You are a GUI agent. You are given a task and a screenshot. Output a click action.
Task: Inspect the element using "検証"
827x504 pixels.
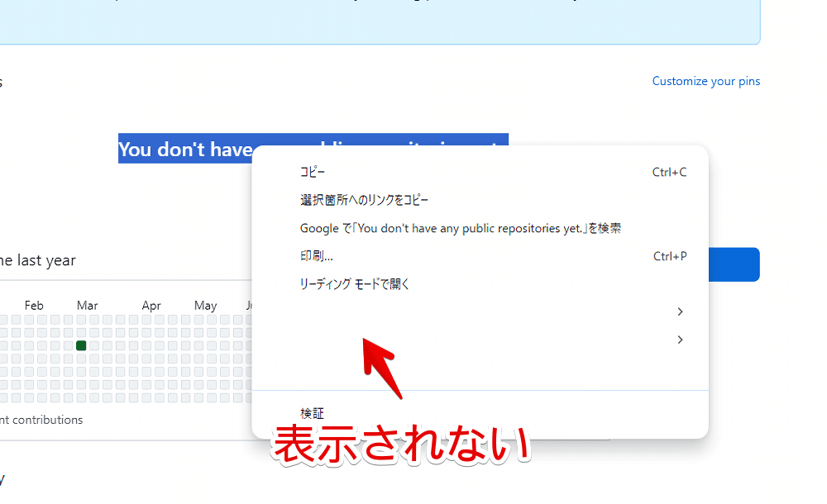click(311, 413)
